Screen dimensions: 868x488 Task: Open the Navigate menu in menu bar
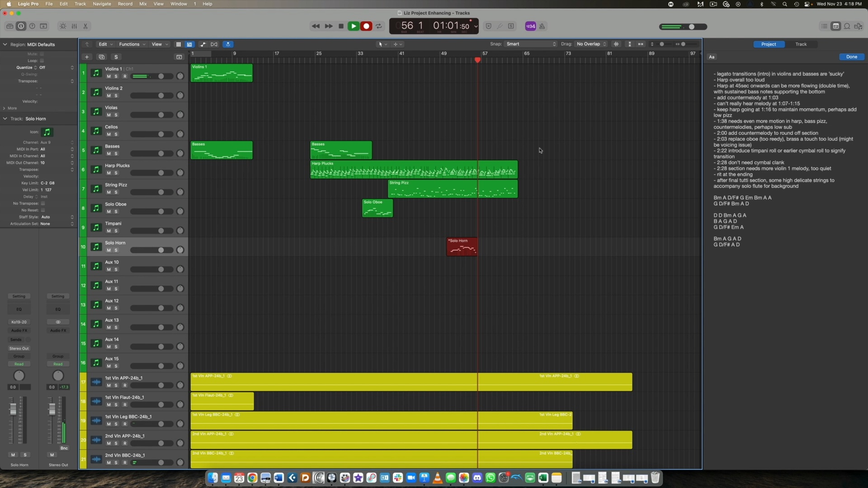point(102,4)
